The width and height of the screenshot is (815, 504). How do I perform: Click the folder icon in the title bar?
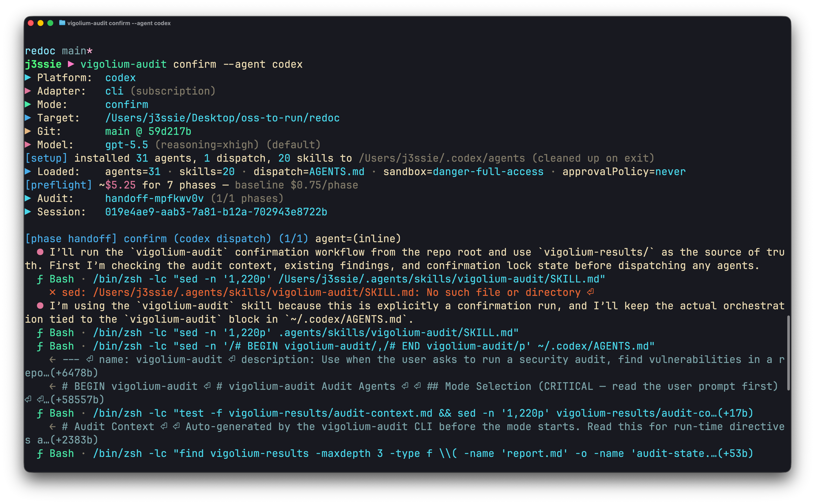coord(62,23)
